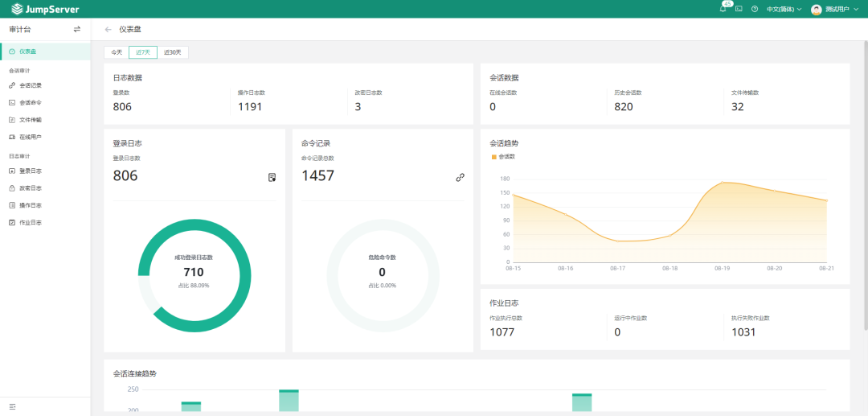
Task: Click the JumpServer logo
Action: pyautogui.click(x=45, y=9)
